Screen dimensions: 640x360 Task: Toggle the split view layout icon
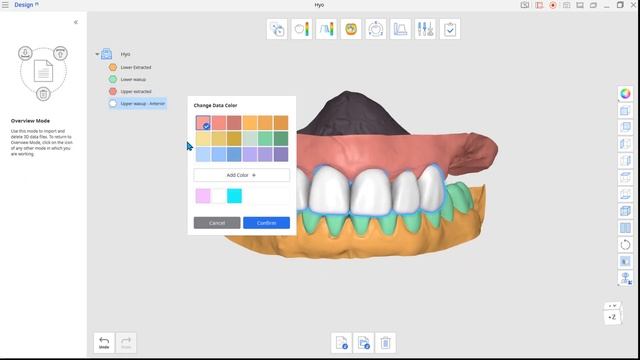(625, 228)
